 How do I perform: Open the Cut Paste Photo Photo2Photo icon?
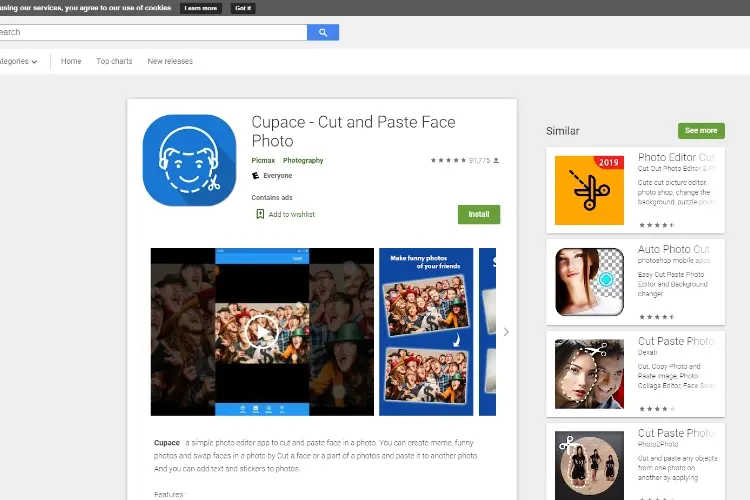tap(589, 465)
